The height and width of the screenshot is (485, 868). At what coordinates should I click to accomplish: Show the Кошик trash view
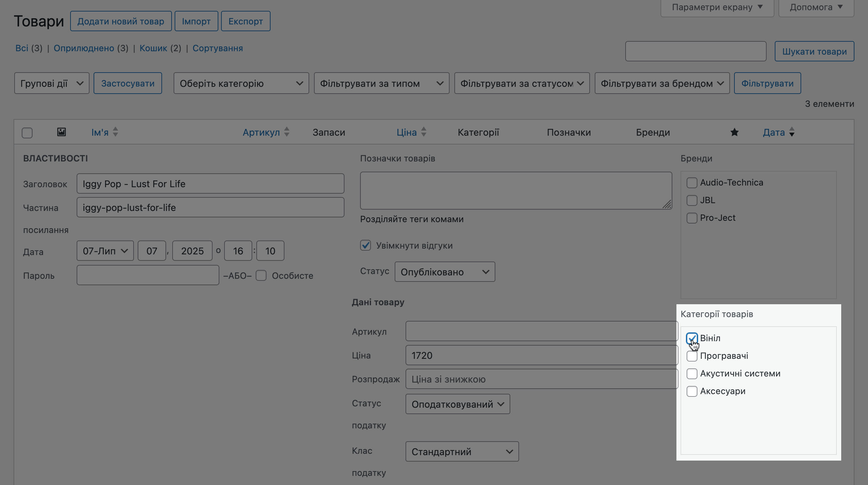point(153,48)
